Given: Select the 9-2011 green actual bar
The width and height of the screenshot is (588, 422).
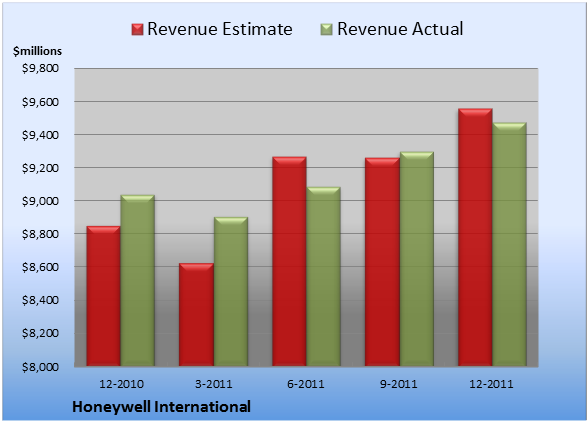Looking at the screenshot, I should [416, 259].
